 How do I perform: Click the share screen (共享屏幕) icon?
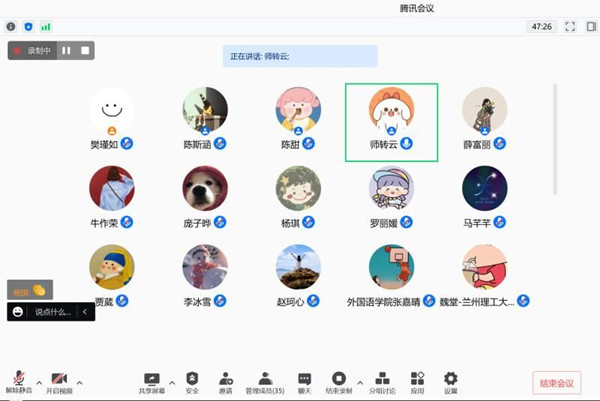pos(152,380)
